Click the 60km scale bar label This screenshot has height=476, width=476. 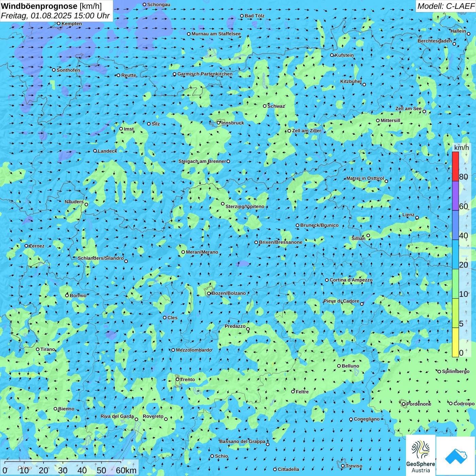[126, 470]
